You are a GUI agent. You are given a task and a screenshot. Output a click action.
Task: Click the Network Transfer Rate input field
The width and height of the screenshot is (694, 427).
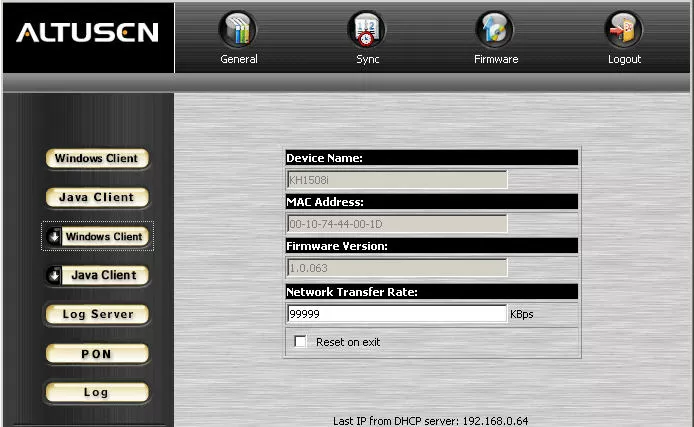397,314
